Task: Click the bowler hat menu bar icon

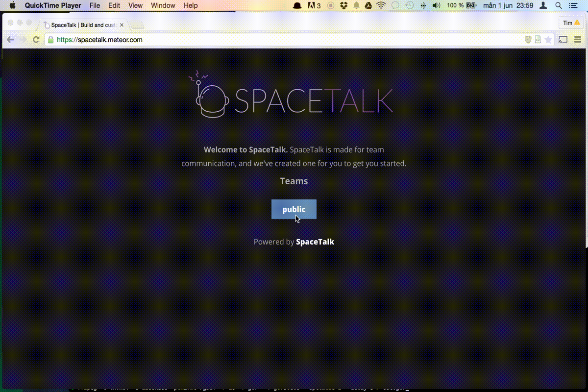Action: coord(296,5)
